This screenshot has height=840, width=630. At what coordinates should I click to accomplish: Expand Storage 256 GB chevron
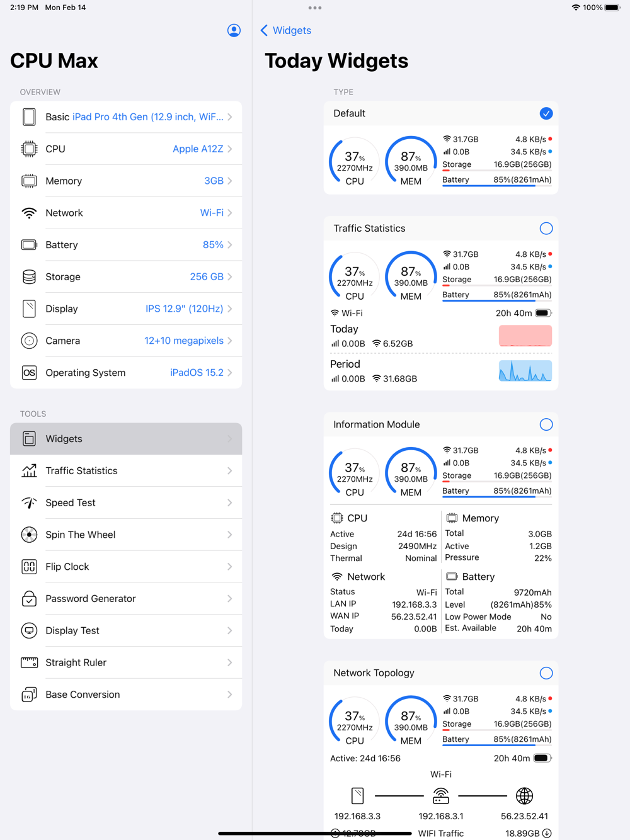(230, 277)
